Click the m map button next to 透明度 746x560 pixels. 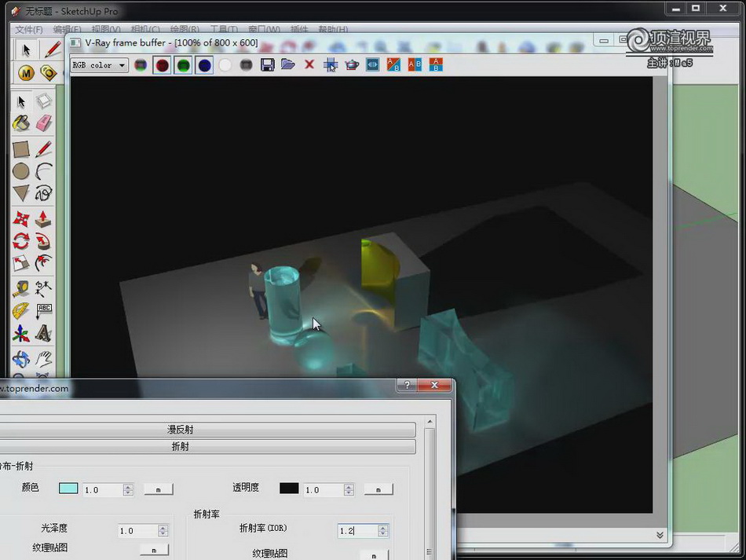(378, 489)
